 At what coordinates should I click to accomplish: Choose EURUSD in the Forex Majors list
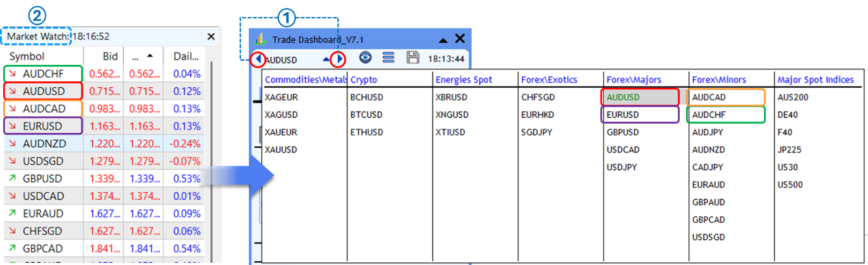point(622,115)
